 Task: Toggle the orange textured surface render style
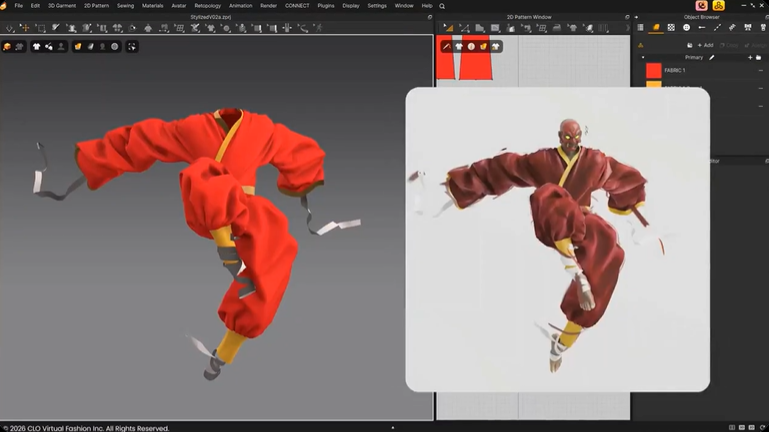coord(78,47)
